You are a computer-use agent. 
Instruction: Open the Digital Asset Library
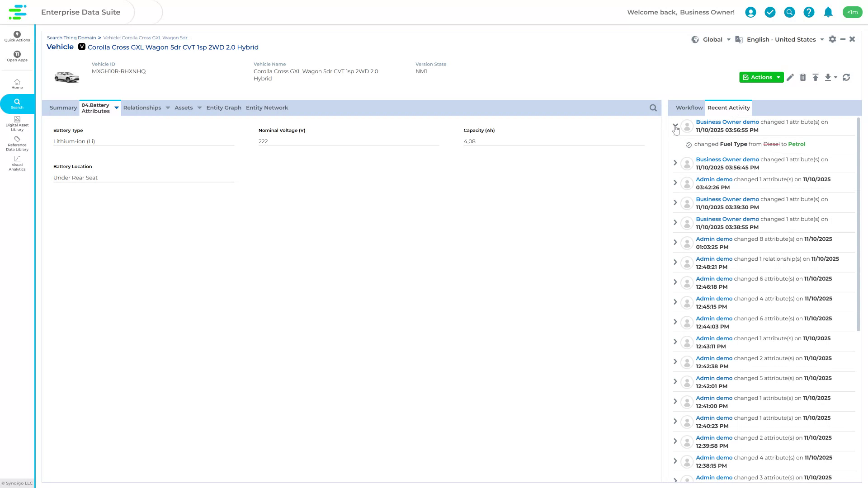tap(17, 123)
